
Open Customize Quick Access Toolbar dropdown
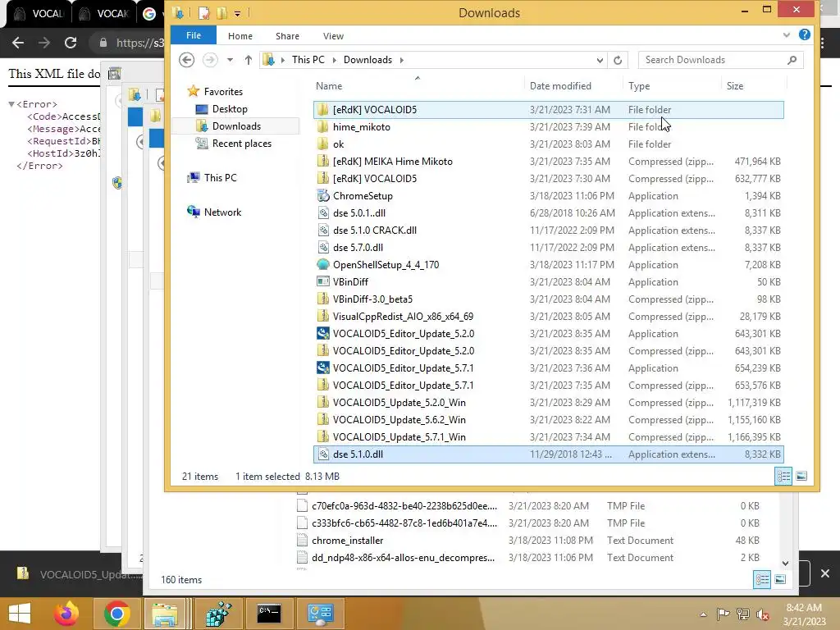point(237,13)
